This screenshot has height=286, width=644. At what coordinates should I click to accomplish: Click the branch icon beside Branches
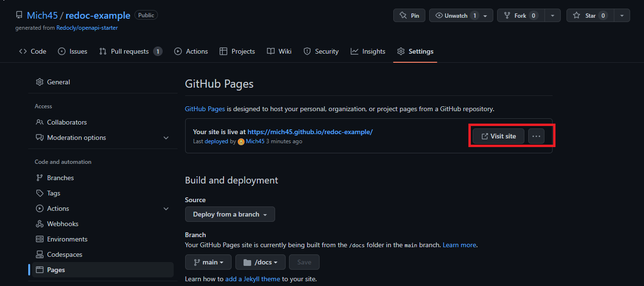[40, 178]
